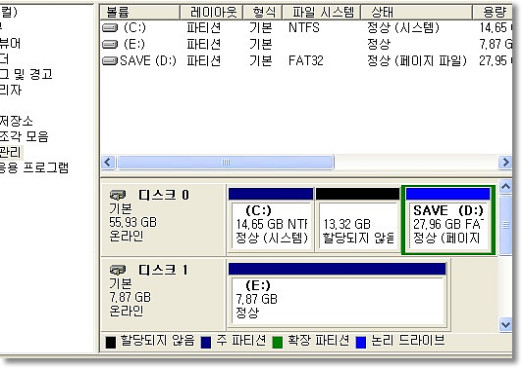Click 7,87 GB size text under 디스크 1 label
This screenshot has height=368, width=522.
130,297
